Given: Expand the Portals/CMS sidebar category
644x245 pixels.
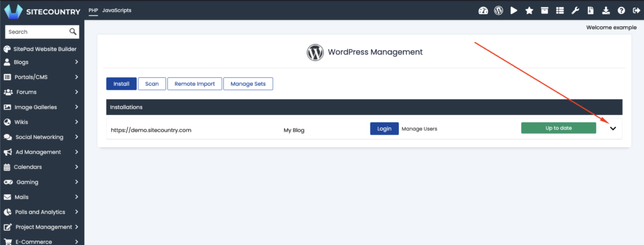Looking at the screenshot, I should [x=41, y=77].
